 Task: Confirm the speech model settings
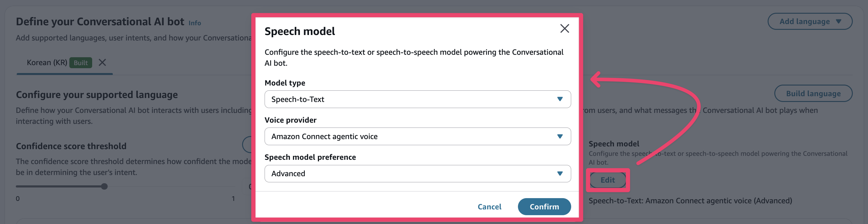coord(544,206)
